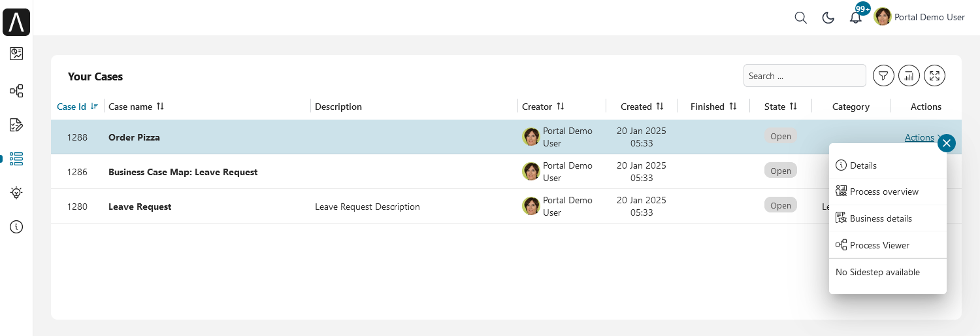Close the actions popup menu
The width and height of the screenshot is (980, 336).
coord(947,143)
